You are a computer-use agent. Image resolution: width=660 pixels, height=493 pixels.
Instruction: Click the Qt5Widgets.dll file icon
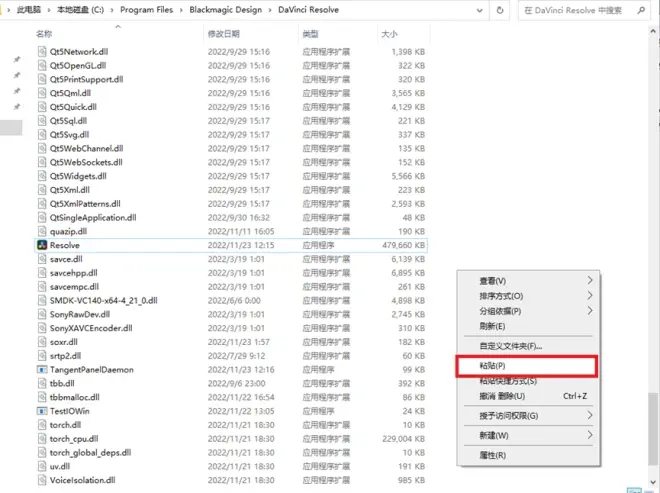pos(42,176)
